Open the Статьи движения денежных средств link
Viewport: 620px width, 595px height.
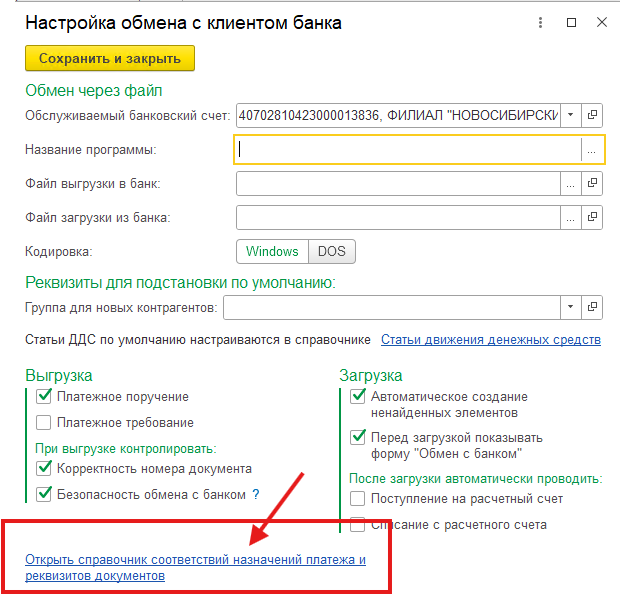tap(491, 340)
